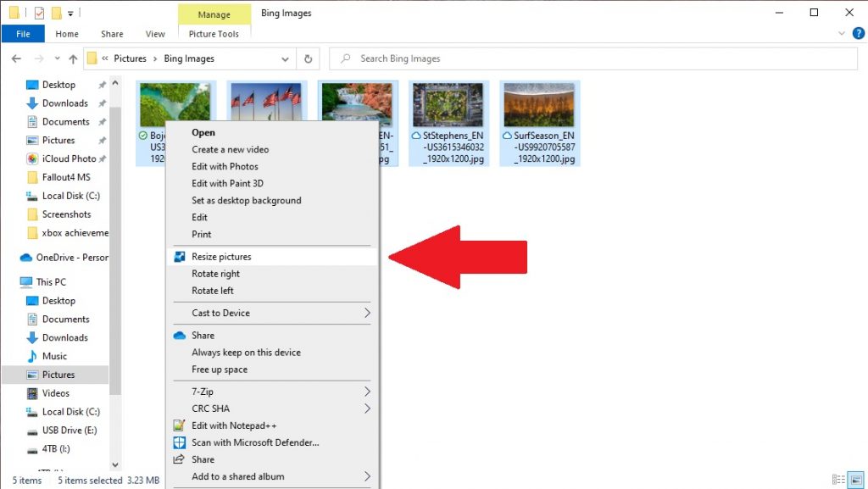Go up one folder level
The width and height of the screenshot is (868, 489).
click(x=73, y=58)
